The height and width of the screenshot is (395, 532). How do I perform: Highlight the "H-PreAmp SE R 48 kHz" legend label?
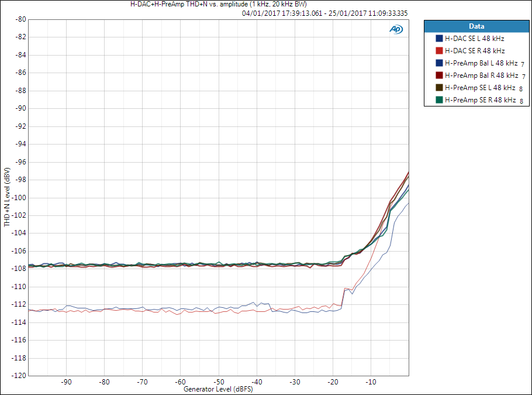481,100
